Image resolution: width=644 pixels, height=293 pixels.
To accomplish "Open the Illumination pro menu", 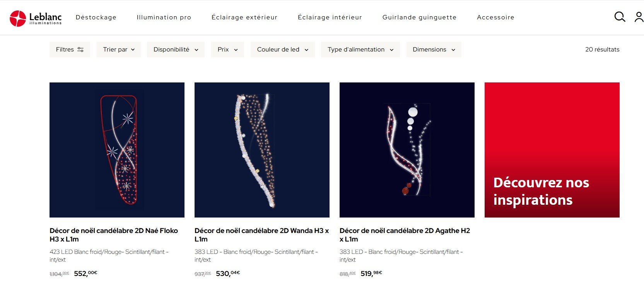I will click(164, 17).
